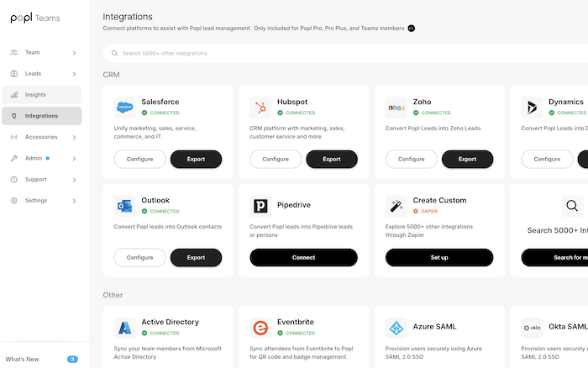Click the Outlook logo icon
This screenshot has width=588, height=368.
pyautogui.click(x=125, y=206)
